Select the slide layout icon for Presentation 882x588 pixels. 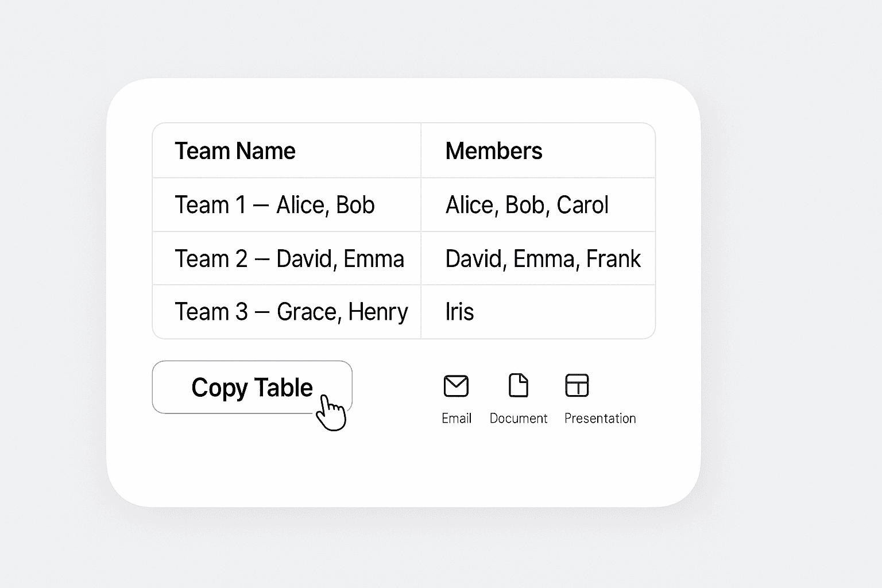tap(577, 385)
